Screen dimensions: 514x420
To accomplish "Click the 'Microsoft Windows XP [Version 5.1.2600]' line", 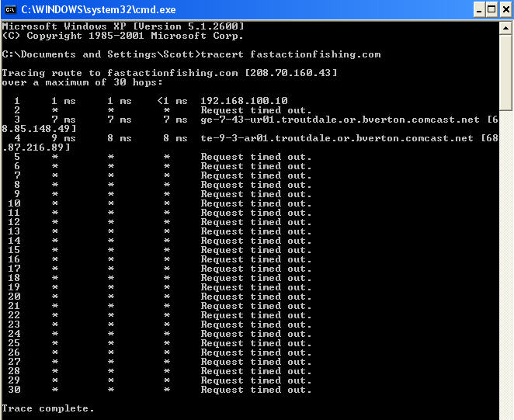I will click(123, 26).
